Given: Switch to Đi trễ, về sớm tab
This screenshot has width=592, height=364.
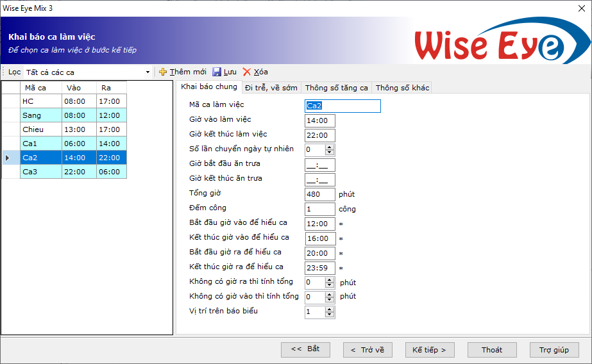Looking at the screenshot, I should tap(271, 88).
